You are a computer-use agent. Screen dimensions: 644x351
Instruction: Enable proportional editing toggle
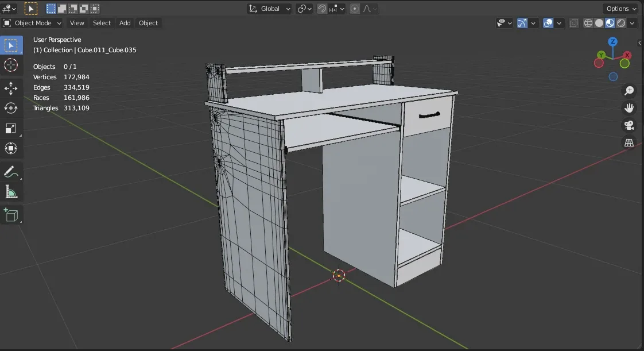(355, 9)
